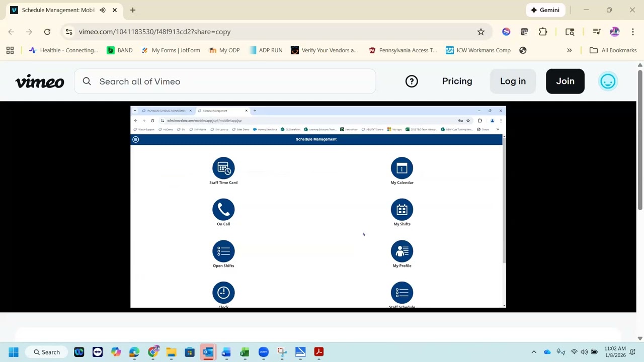Screen dimensions: 644x362
Task: Open the Staff Schedule icon
Action: (x=402, y=293)
